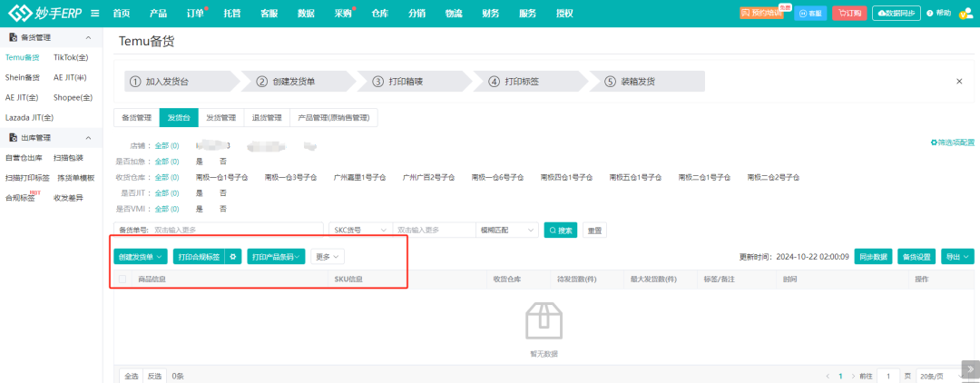Open Shein备货 in the sidebar
The image size is (980, 383).
tap(23, 77)
